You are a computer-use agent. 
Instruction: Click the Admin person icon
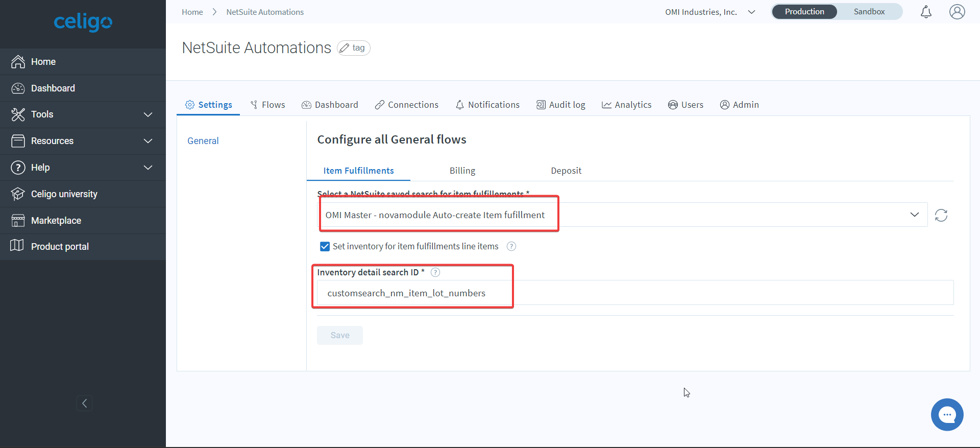(x=724, y=105)
